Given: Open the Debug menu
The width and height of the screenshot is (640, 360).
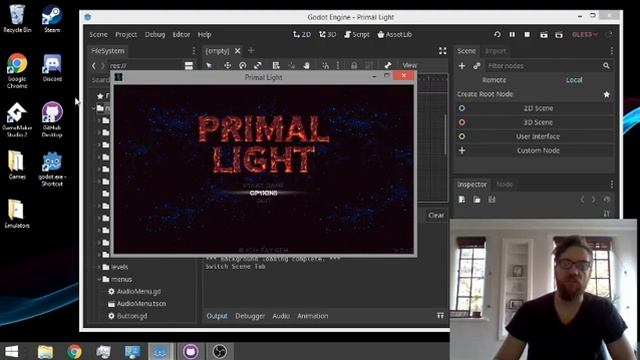Looking at the screenshot, I should [x=155, y=35].
